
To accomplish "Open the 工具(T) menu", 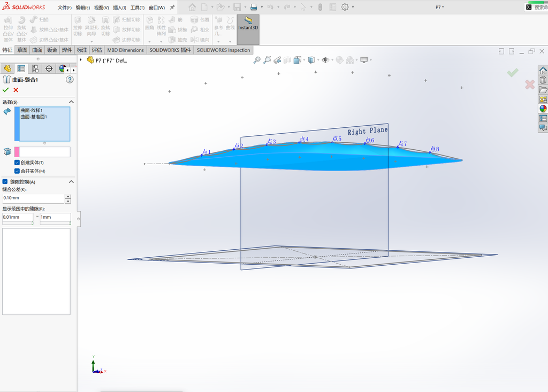I will coord(138,7).
